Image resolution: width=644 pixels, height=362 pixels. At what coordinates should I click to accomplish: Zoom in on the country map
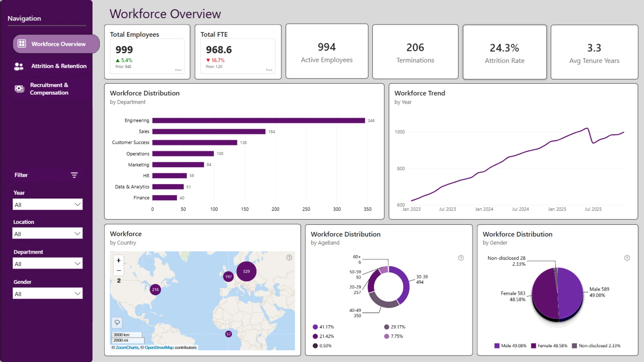tap(118, 260)
